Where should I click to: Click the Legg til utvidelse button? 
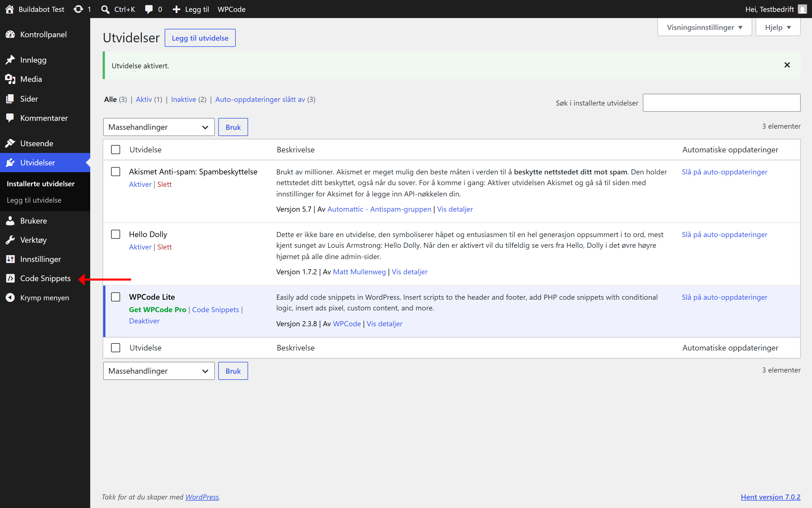[x=200, y=38]
